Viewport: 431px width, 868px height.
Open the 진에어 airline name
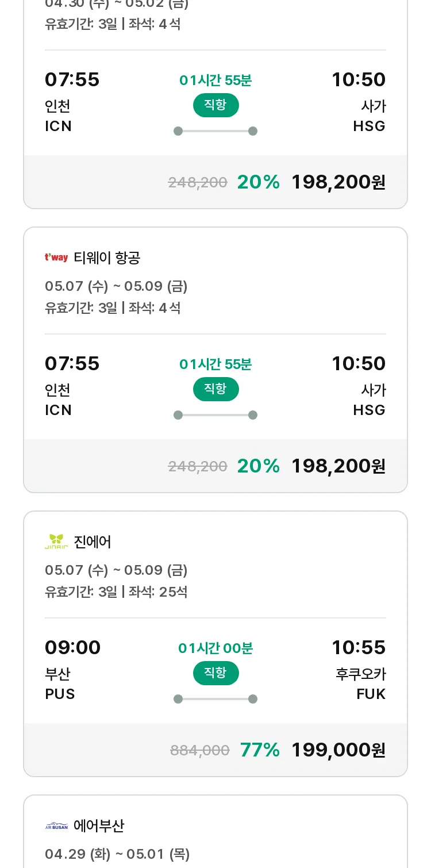93,541
